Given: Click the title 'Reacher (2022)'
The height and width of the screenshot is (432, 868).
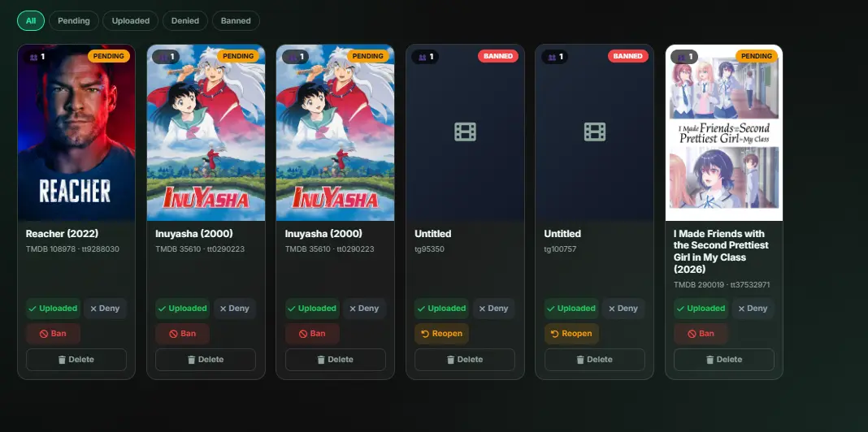Looking at the screenshot, I should (x=62, y=233).
